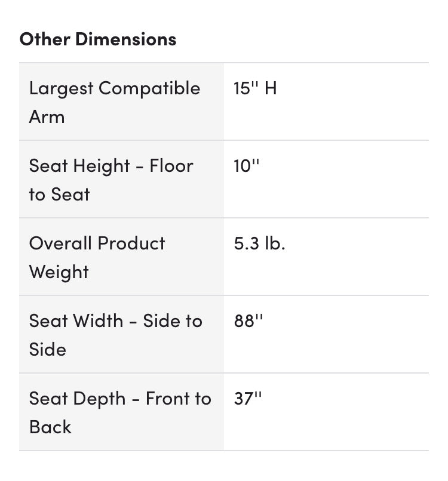
Task: Select Seat Height - Floor to Seat label
Action: pos(111,180)
